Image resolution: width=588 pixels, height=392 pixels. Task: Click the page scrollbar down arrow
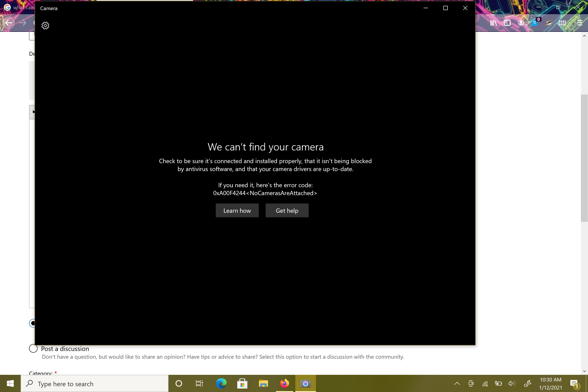click(584, 371)
